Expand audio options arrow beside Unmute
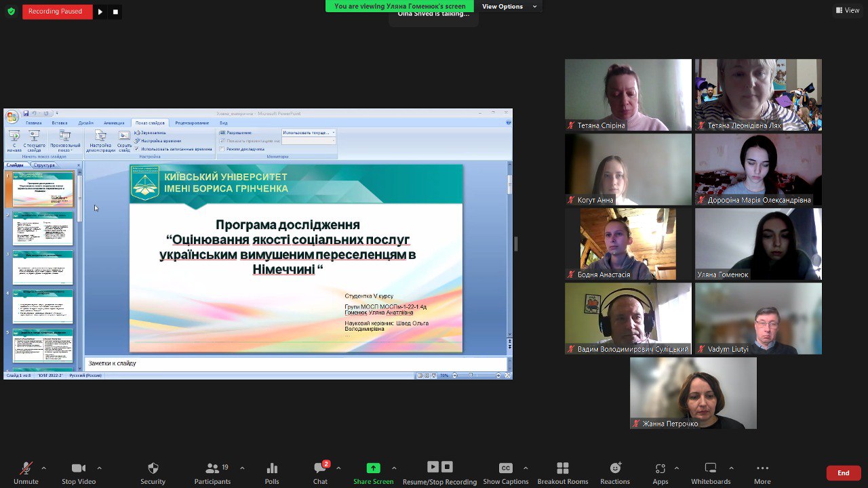The width and height of the screenshot is (868, 488). pyautogui.click(x=44, y=468)
